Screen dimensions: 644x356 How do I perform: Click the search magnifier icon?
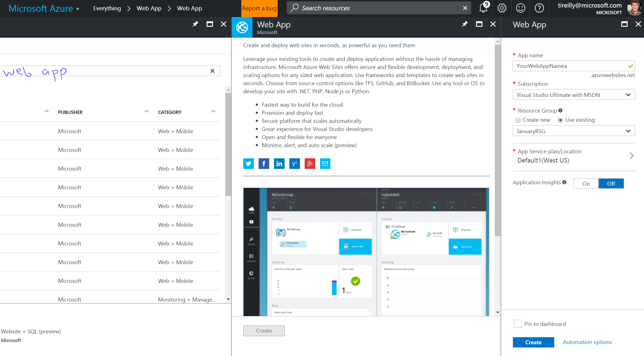click(x=294, y=8)
